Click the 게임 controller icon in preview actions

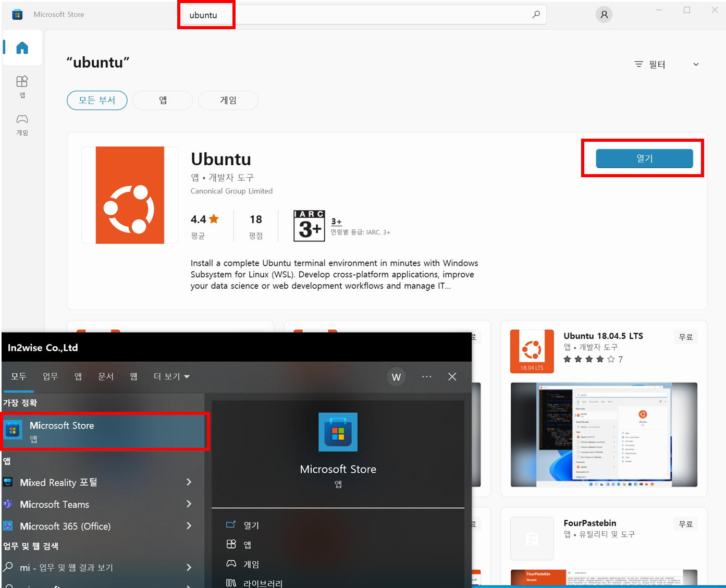[x=231, y=563]
